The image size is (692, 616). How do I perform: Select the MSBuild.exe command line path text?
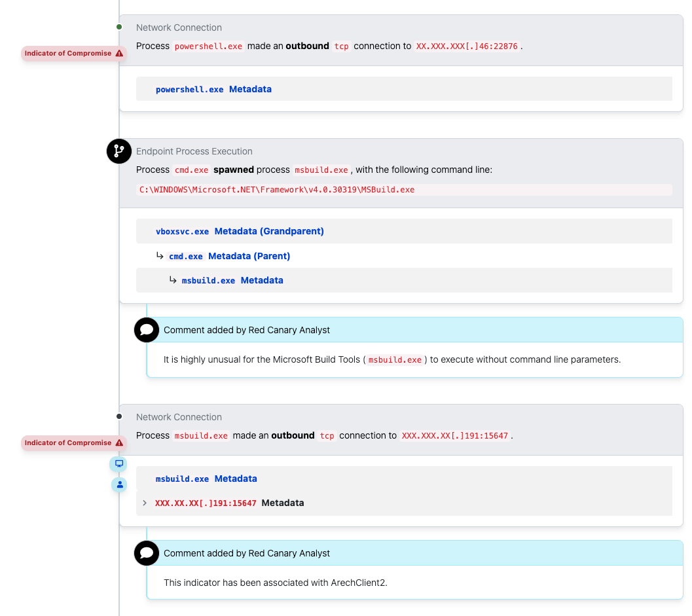(x=276, y=189)
